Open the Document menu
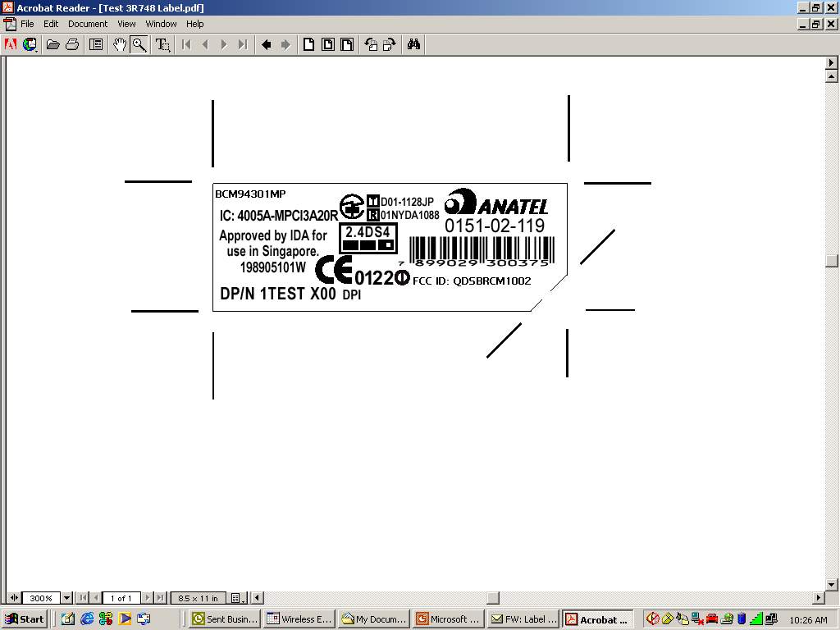Screen dimensions: 840x630 coord(88,24)
